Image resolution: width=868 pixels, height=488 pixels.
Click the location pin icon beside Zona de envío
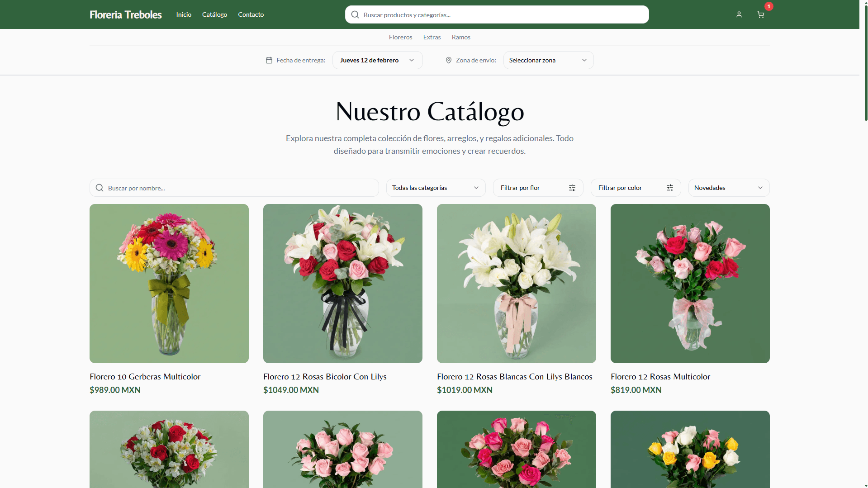click(449, 60)
